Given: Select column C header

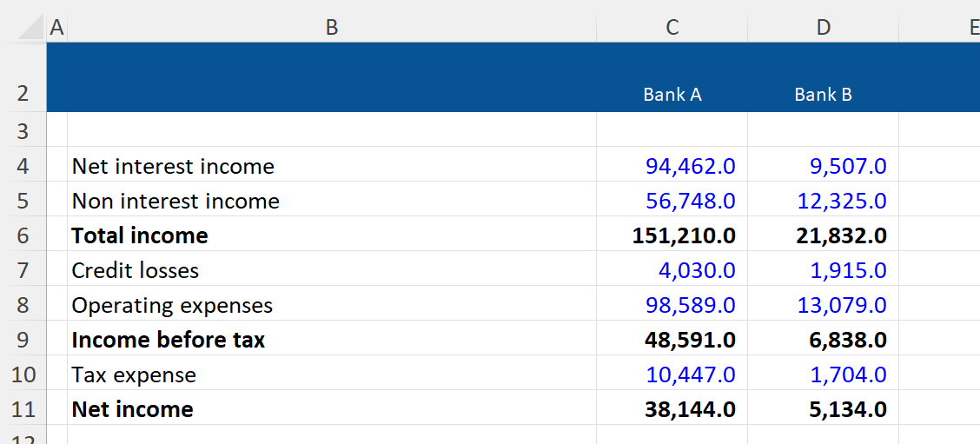Looking at the screenshot, I should tap(672, 28).
